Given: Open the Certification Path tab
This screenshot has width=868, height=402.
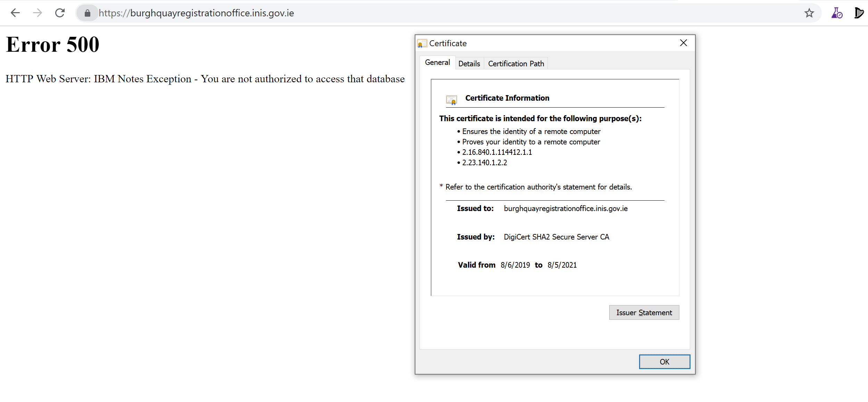Looking at the screenshot, I should (x=516, y=64).
